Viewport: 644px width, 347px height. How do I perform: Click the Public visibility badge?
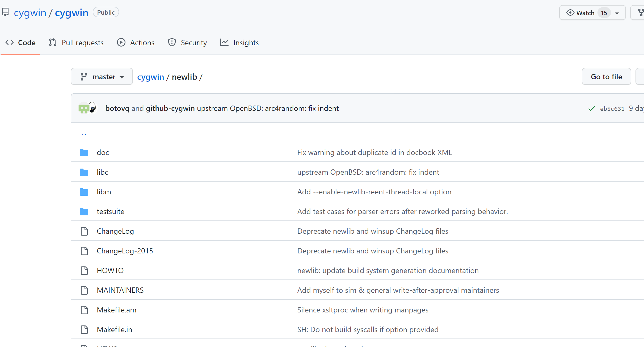(106, 12)
